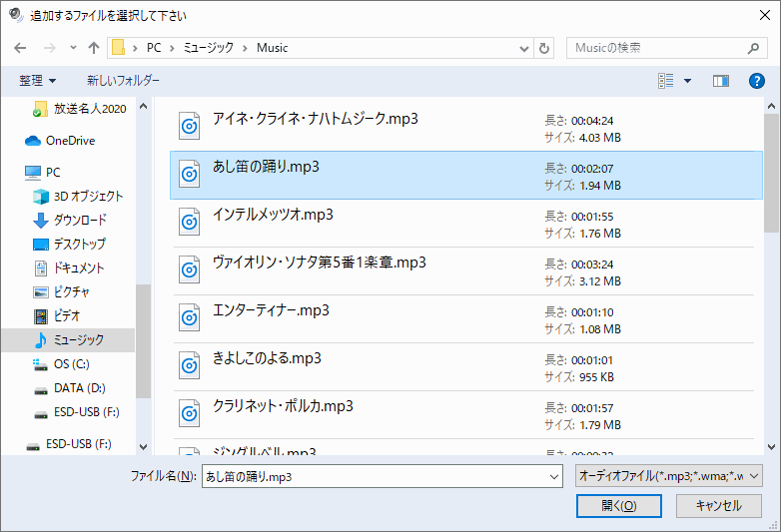The image size is (781, 532).
Task: Select the file インテルメッツォ.mp3
Action: tap(273, 215)
